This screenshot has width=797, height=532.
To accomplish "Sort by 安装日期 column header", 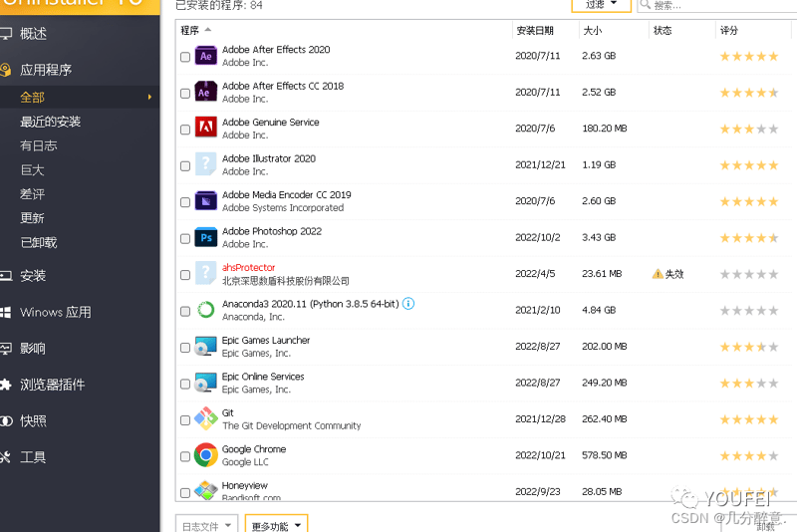I will click(535, 31).
